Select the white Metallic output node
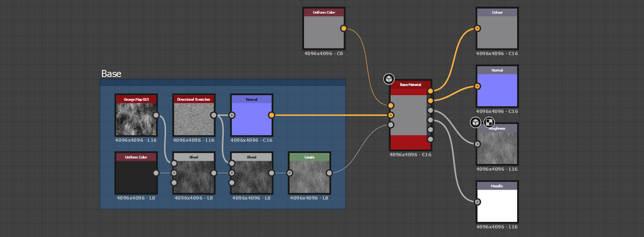The image size is (644, 237). [497, 202]
